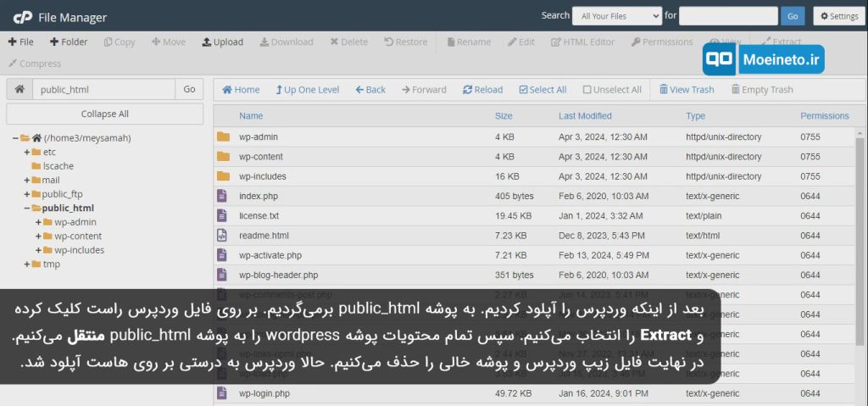This screenshot has height=406, width=868.
Task: Click permissions 0755 of wp-admin row
Action: 810,136
